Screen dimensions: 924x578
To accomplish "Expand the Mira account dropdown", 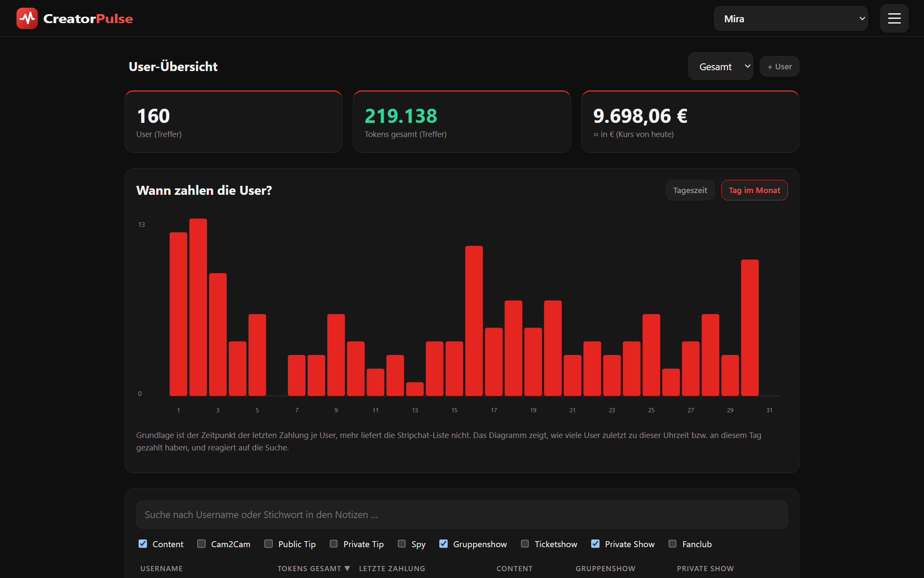I will (x=791, y=18).
